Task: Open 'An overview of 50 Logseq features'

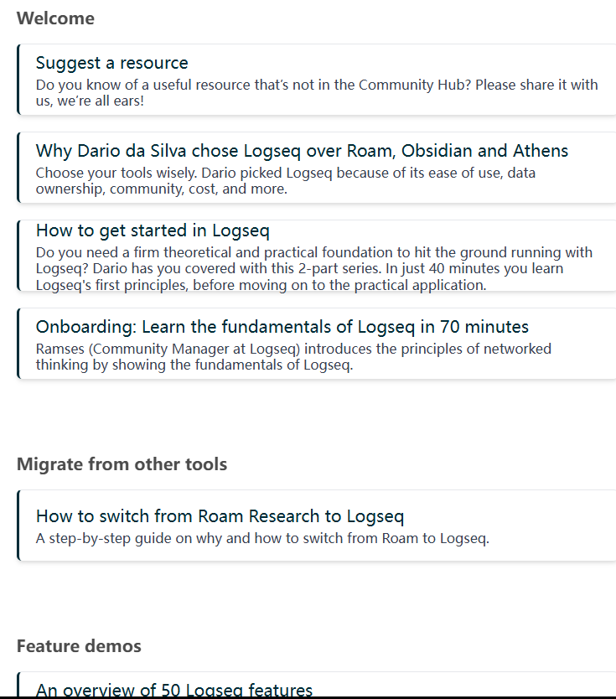Action: [174, 690]
